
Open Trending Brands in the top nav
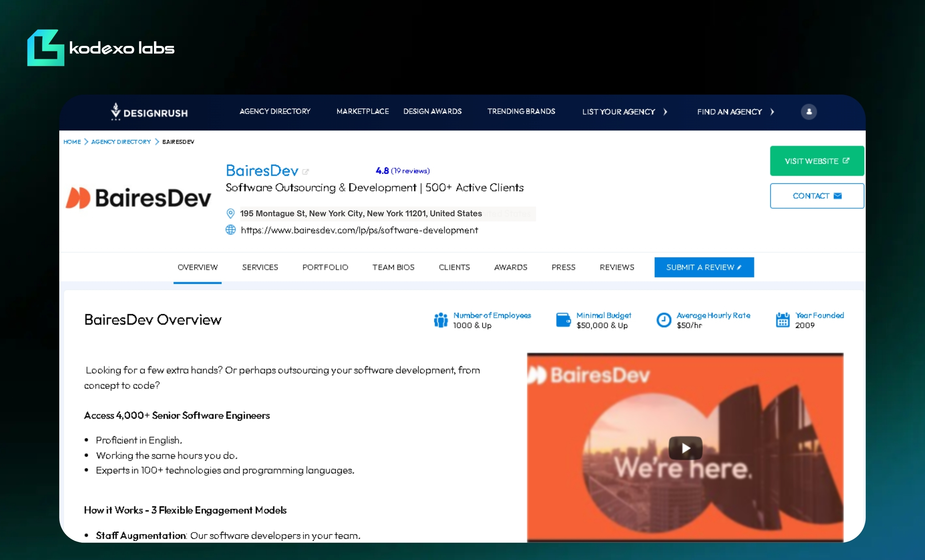pos(521,112)
